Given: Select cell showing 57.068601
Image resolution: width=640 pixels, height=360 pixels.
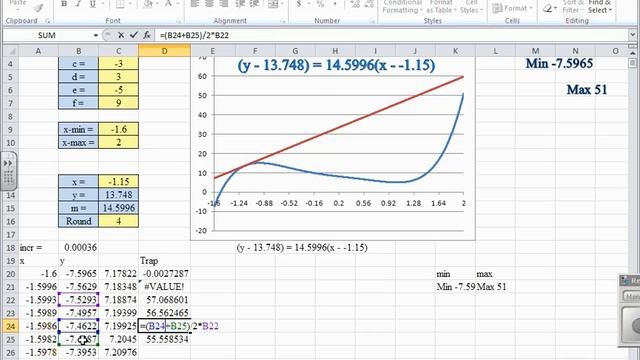Looking at the screenshot, I should (164, 300).
